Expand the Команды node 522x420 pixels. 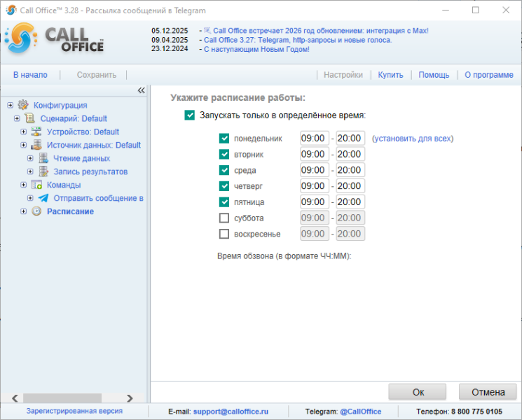(23, 185)
